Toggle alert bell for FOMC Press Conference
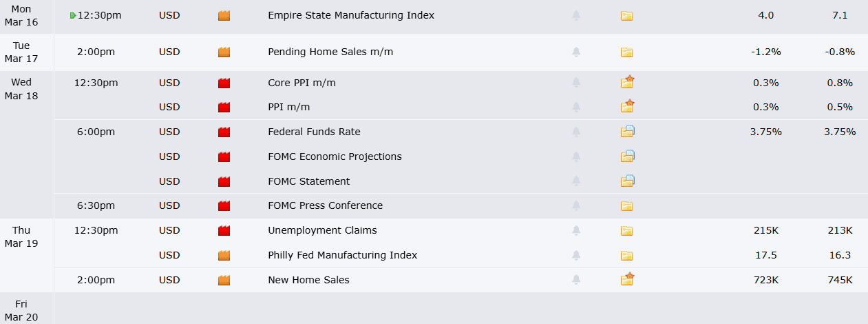 (x=576, y=205)
